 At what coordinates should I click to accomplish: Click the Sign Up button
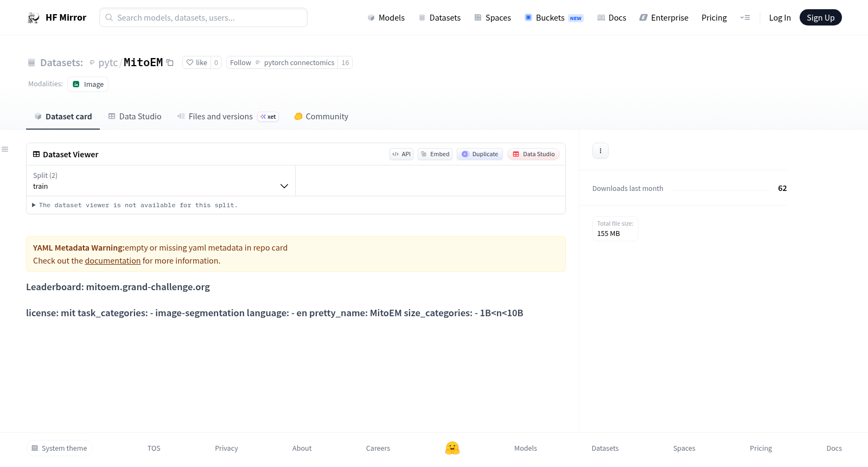pyautogui.click(x=820, y=18)
